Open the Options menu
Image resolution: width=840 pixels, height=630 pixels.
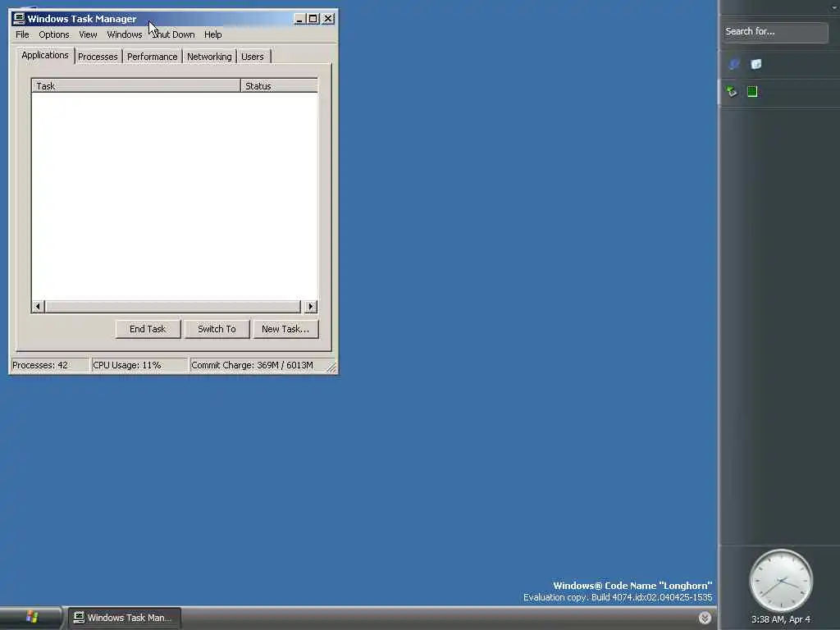point(53,34)
